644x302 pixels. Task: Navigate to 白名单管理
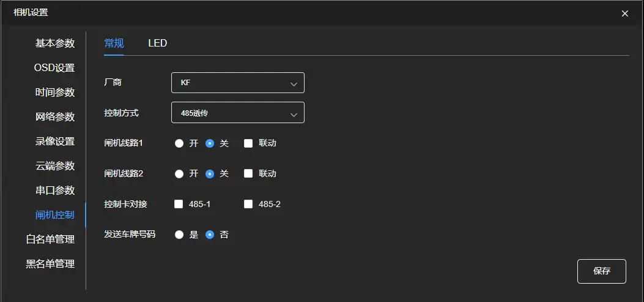[50, 240]
